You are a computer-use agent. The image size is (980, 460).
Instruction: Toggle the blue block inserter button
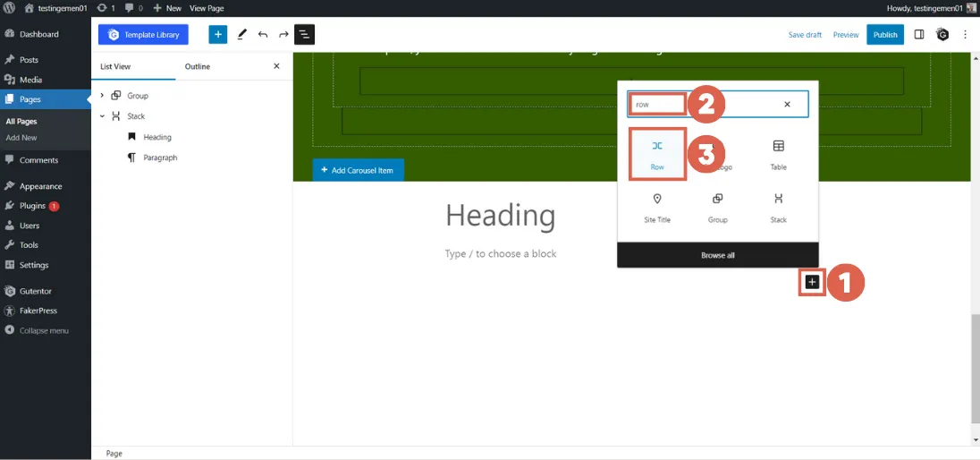pyautogui.click(x=218, y=34)
